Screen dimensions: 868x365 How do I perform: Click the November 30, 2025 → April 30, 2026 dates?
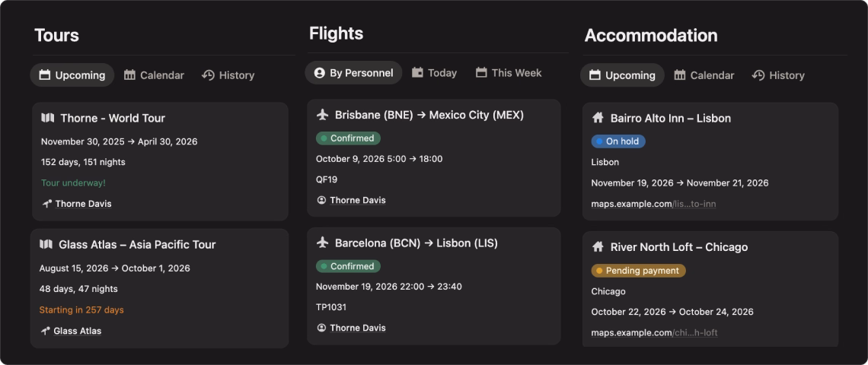[x=119, y=141]
